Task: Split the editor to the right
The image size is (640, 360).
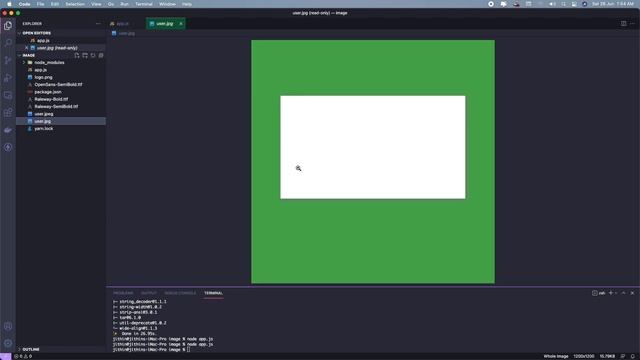Action: click(623, 24)
